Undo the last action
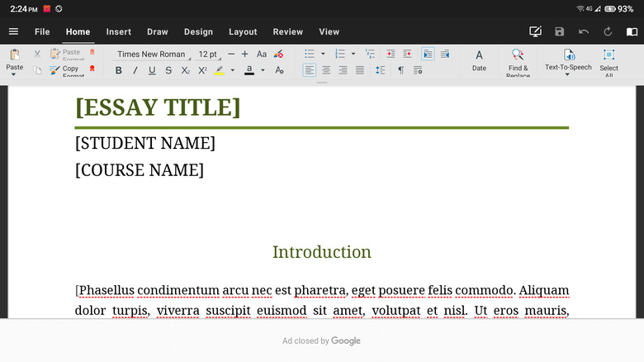Screen dimensions: 644x362 point(584,31)
